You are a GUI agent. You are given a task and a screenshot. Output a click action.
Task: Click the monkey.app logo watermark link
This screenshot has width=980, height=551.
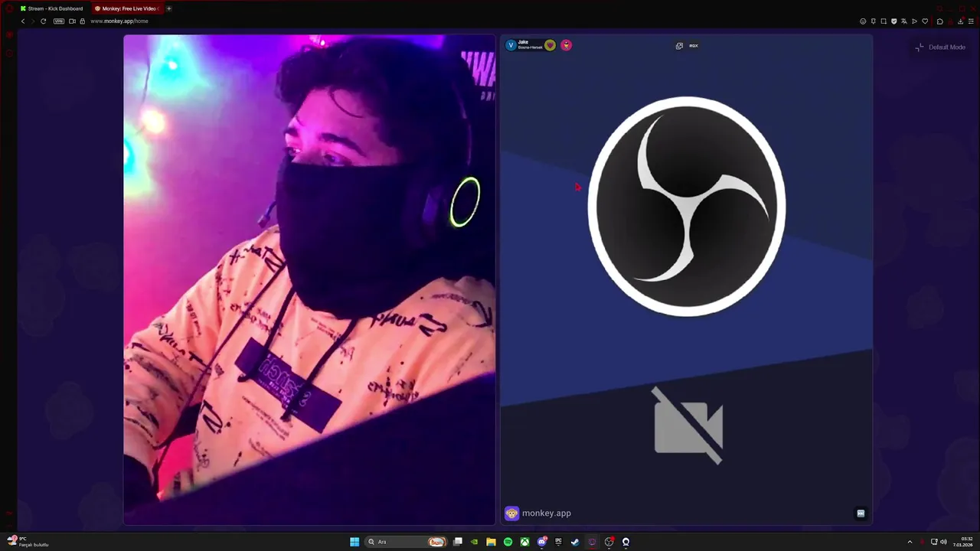pos(538,514)
